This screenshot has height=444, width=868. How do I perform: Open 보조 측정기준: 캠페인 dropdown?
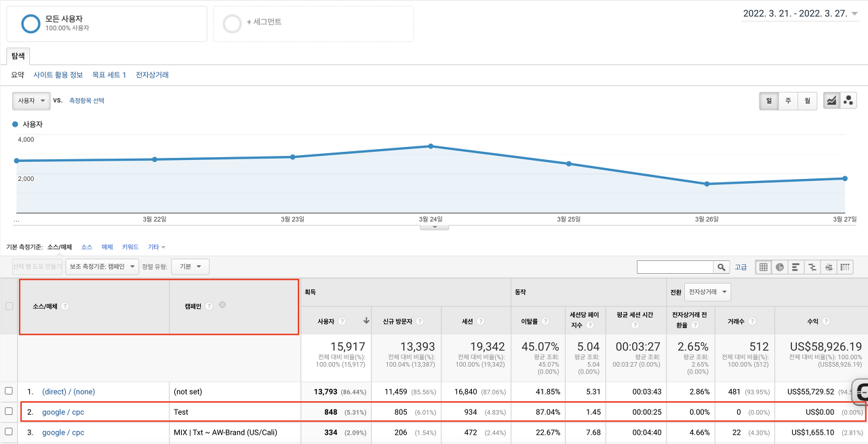click(102, 267)
